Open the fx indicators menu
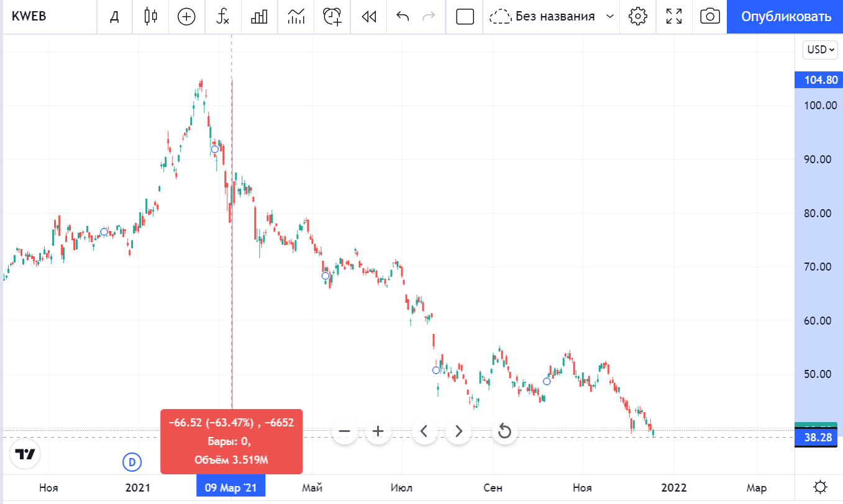Screen dimensions: 843x504 [x=222, y=17]
